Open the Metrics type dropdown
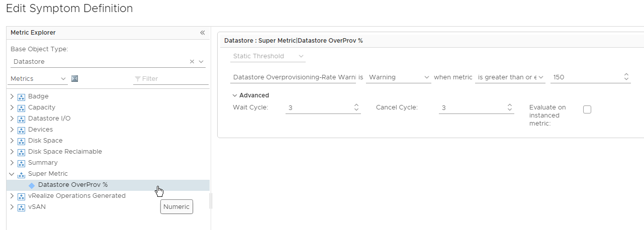Viewport: 644px width, 230px height. coord(38,79)
